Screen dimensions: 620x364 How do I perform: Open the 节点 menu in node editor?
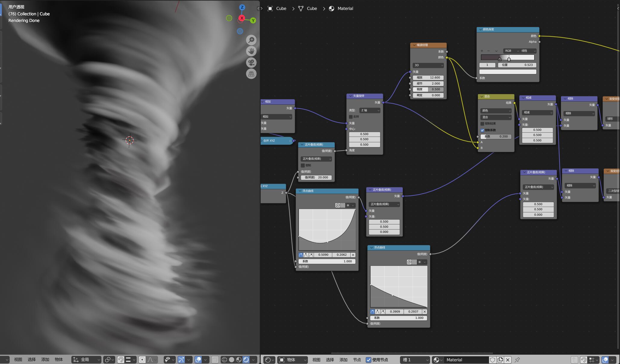point(357,360)
